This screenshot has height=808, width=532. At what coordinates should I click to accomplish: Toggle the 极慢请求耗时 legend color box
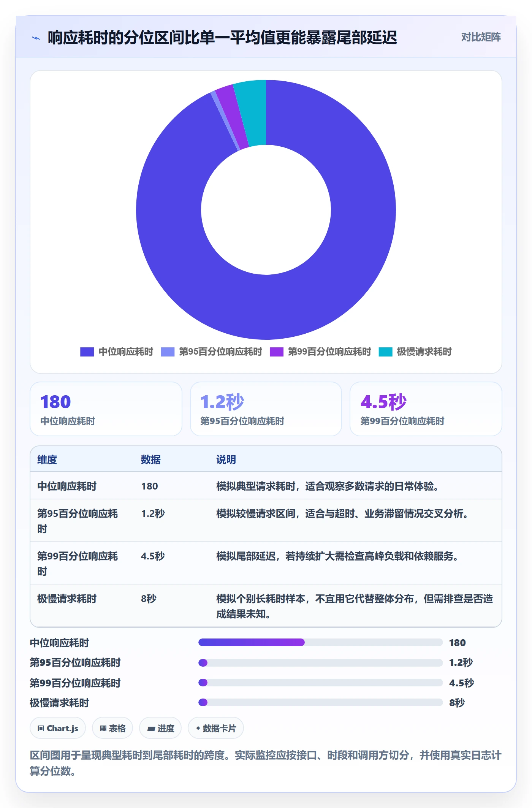[x=385, y=352]
